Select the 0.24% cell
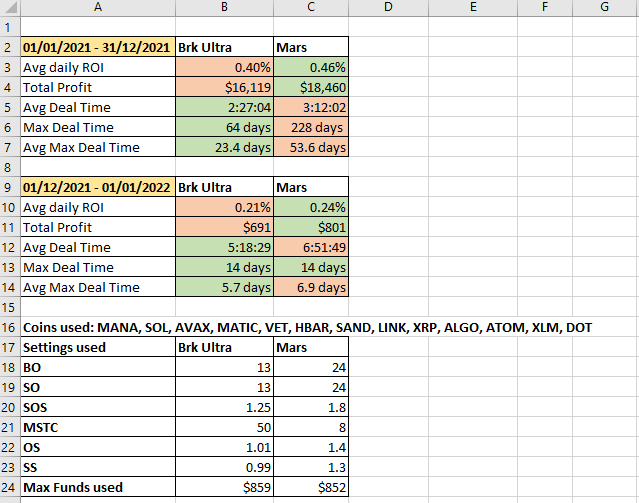Viewport: 639px width, 503px height. click(x=311, y=207)
